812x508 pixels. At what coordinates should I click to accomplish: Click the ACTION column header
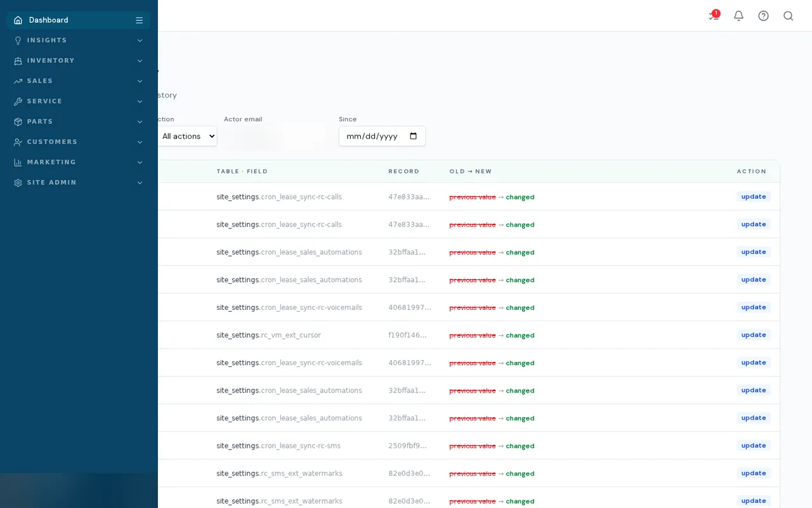(x=751, y=171)
